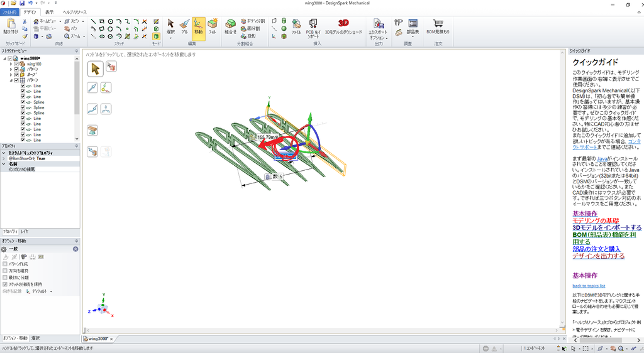Image resolution: width=644 pixels, height=353 pixels.
Task: Save using the floppy disk icon
Action: [22, 3]
